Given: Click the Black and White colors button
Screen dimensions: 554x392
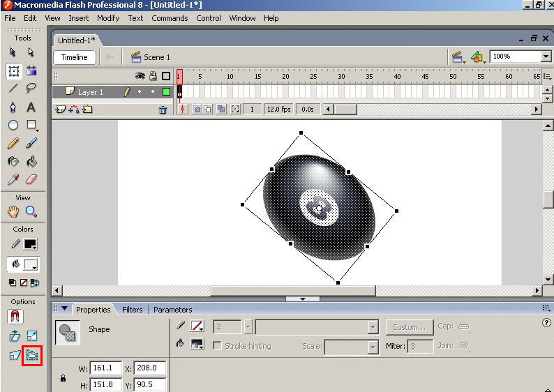Looking at the screenshot, I should 13,282.
